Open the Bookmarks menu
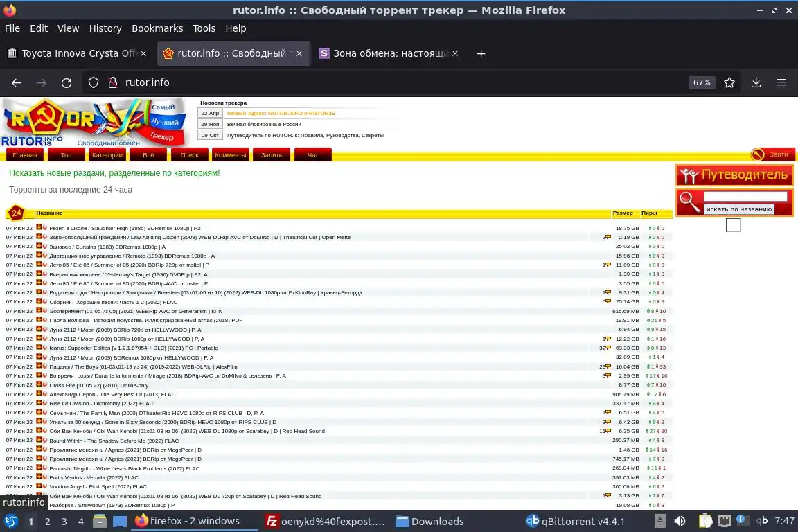Image resolution: width=798 pixels, height=532 pixels. 157,28
